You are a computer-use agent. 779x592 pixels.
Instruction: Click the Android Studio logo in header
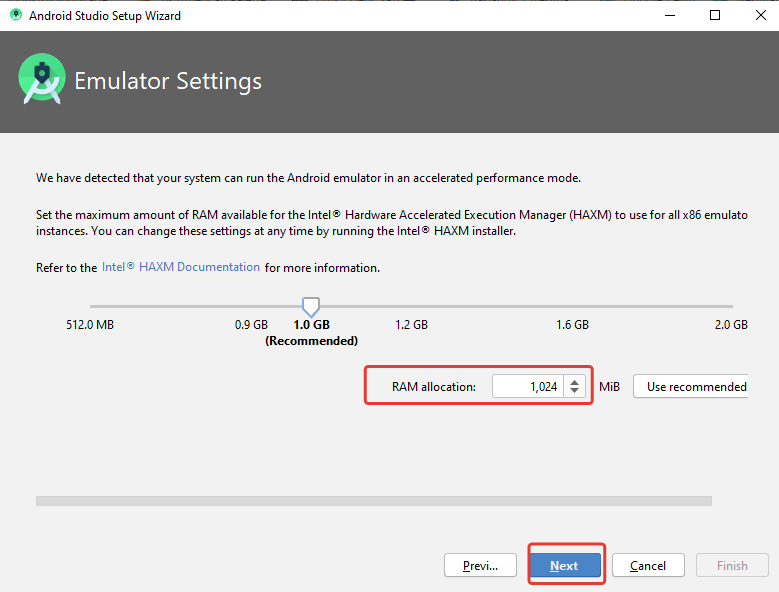(42, 80)
